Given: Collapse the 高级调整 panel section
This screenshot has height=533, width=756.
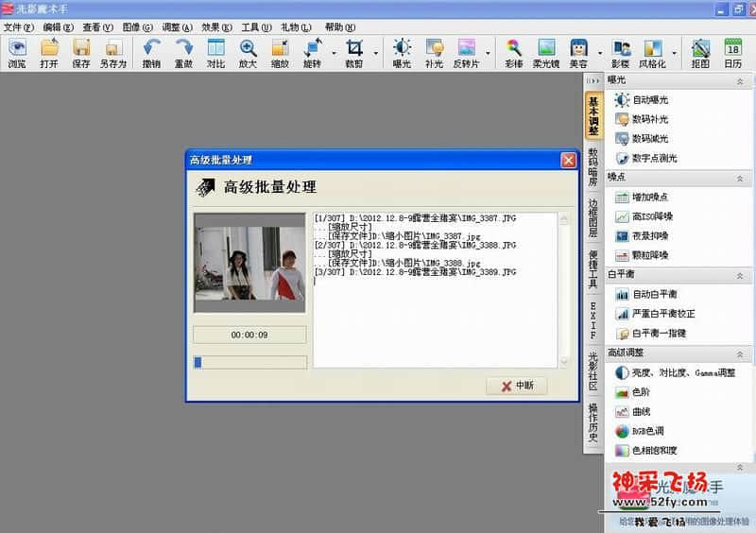Looking at the screenshot, I should click(x=740, y=354).
